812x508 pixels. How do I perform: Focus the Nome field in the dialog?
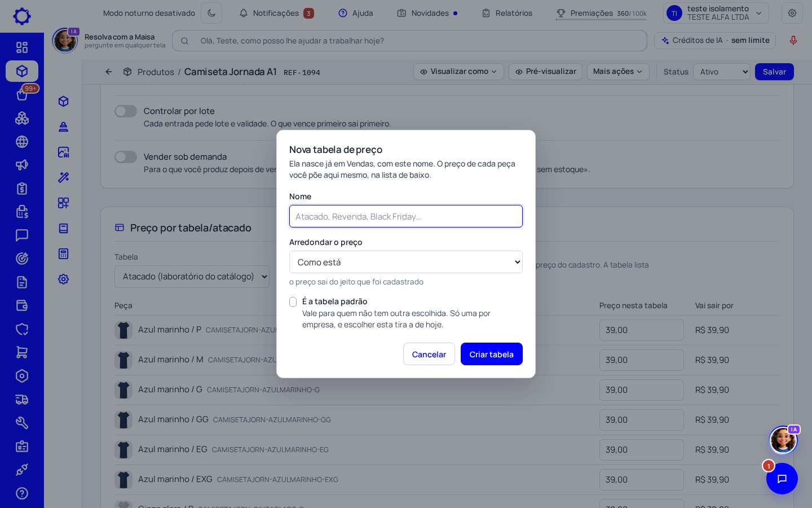coord(406,216)
